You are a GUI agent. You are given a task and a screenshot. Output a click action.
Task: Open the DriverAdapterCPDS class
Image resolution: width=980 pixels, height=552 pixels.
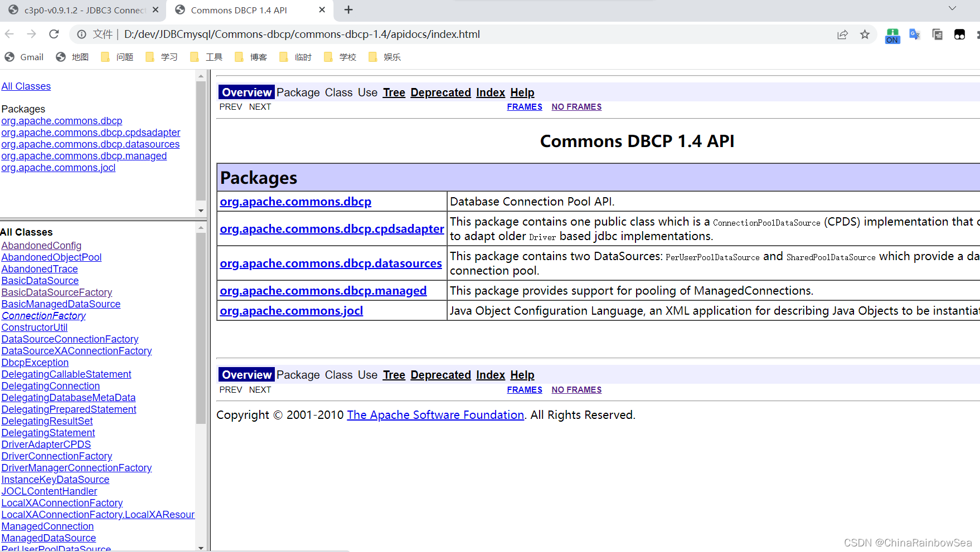tap(46, 444)
